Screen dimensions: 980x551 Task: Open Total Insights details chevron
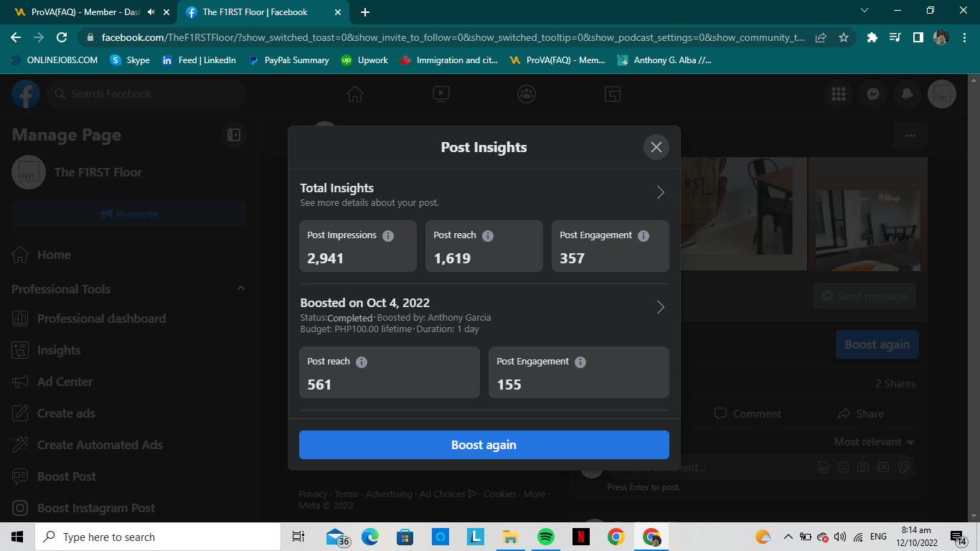click(x=661, y=192)
